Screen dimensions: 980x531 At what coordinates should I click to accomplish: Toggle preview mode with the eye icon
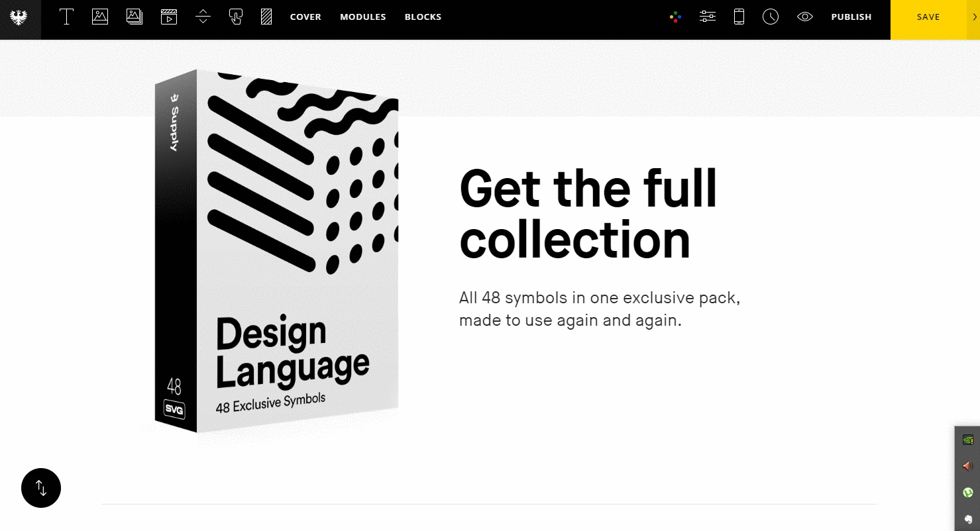point(804,17)
